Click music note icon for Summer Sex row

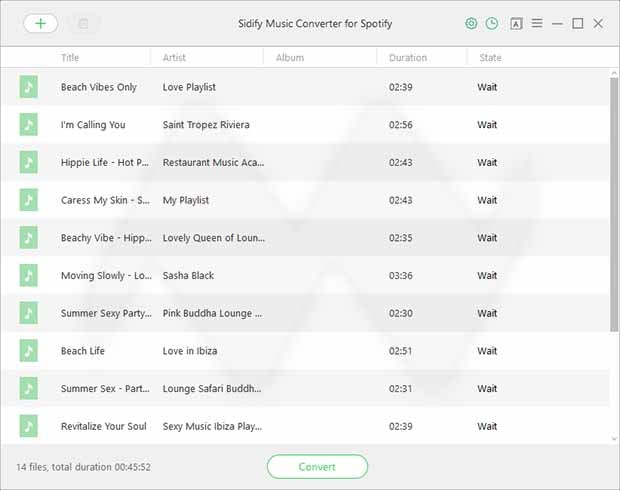click(28, 388)
